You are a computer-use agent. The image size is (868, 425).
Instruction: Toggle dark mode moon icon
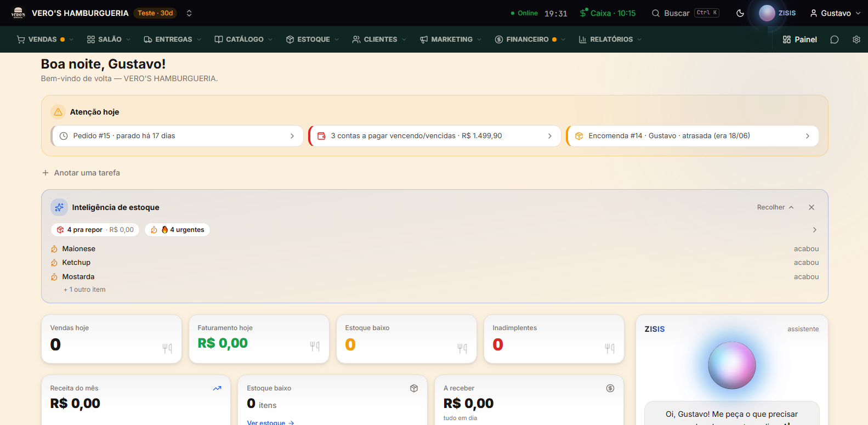pos(740,13)
